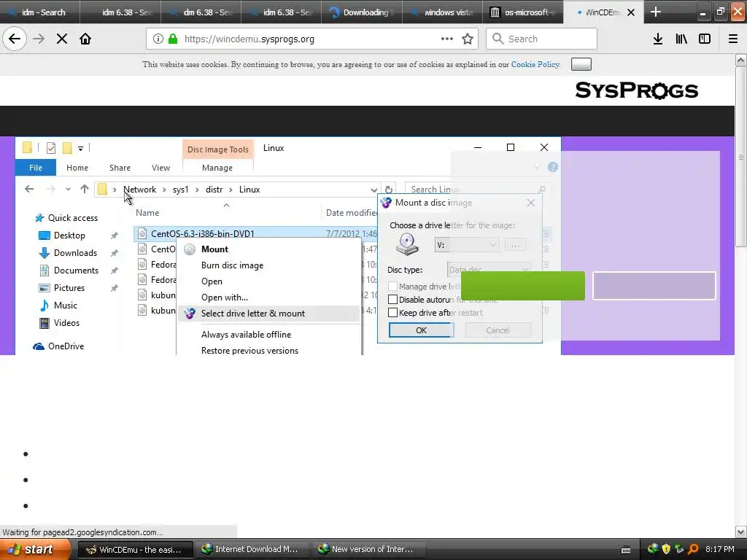
Task: Check Keep drive after restart
Action: (392, 313)
